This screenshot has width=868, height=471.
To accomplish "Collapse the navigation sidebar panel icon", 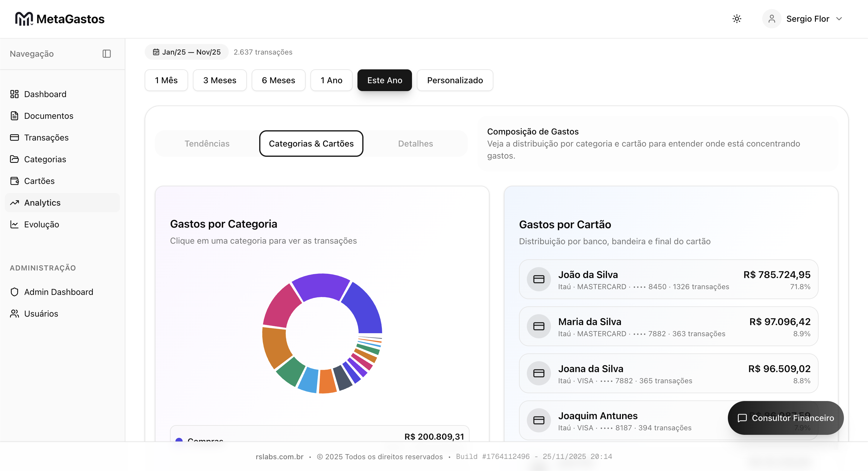I will (106, 54).
